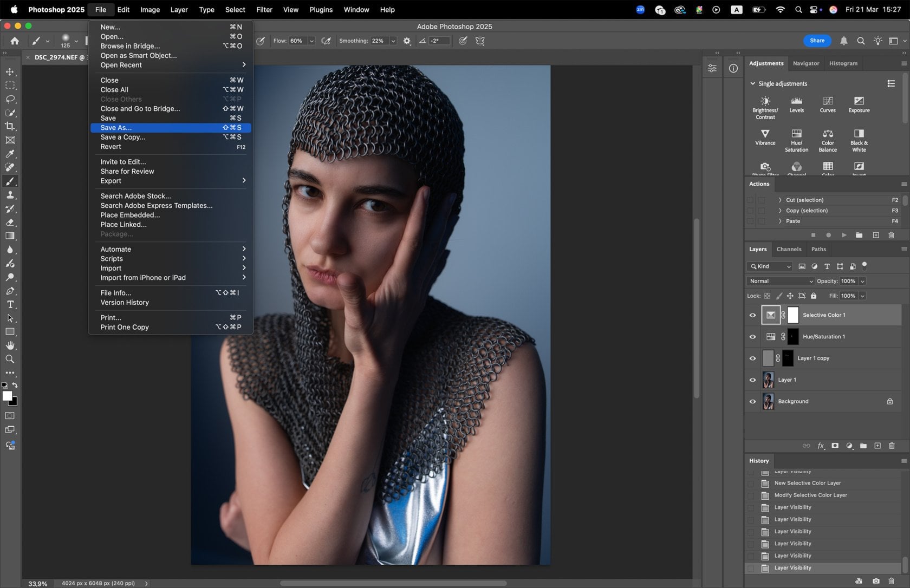
Task: Click the zoom percentage field showing 33.9%
Action: pyautogui.click(x=36, y=584)
